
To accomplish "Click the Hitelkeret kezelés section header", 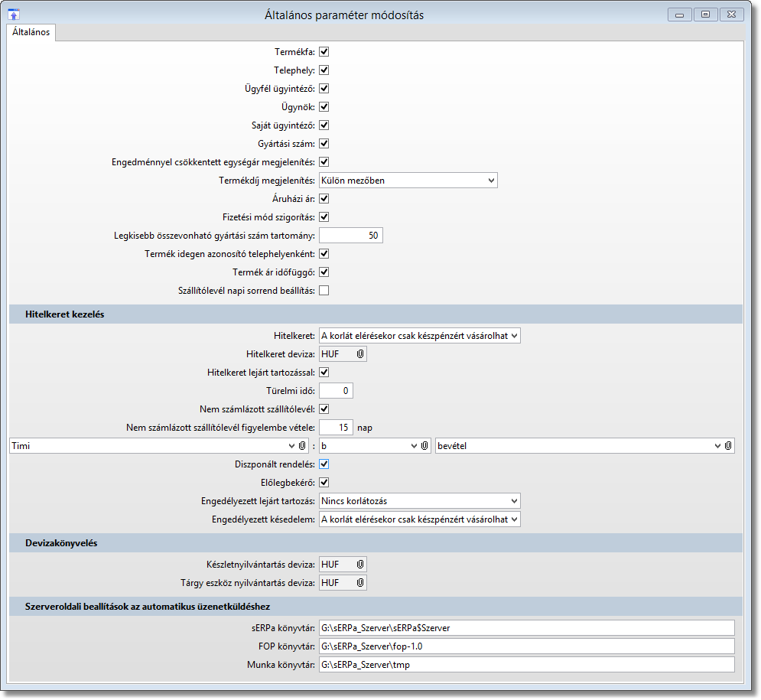I will coord(376,314).
